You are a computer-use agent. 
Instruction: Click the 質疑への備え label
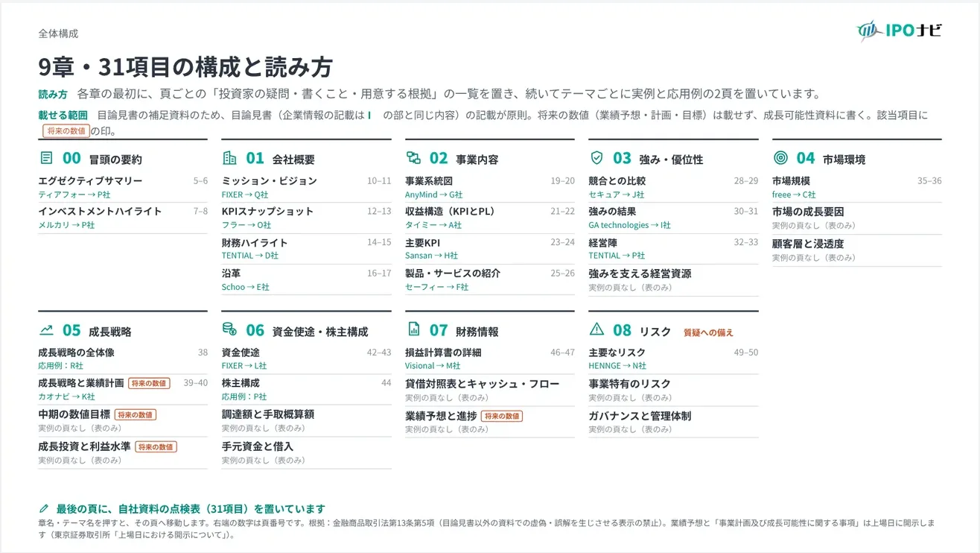708,332
